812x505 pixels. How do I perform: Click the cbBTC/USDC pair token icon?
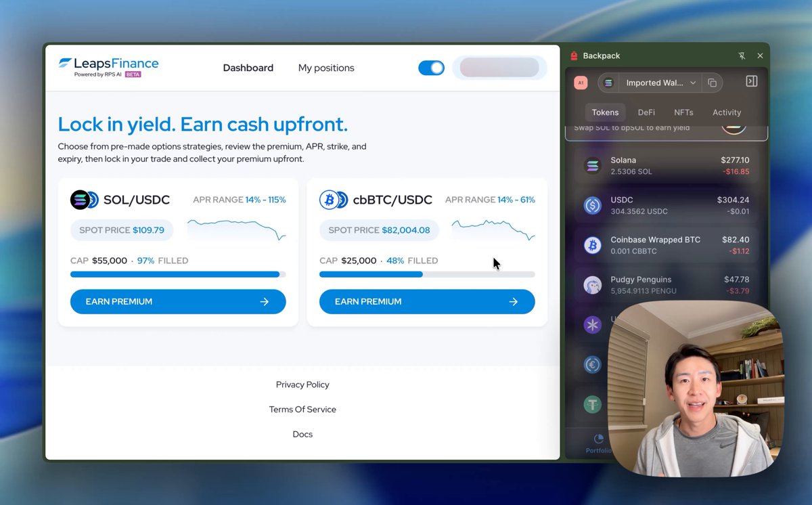coord(334,200)
